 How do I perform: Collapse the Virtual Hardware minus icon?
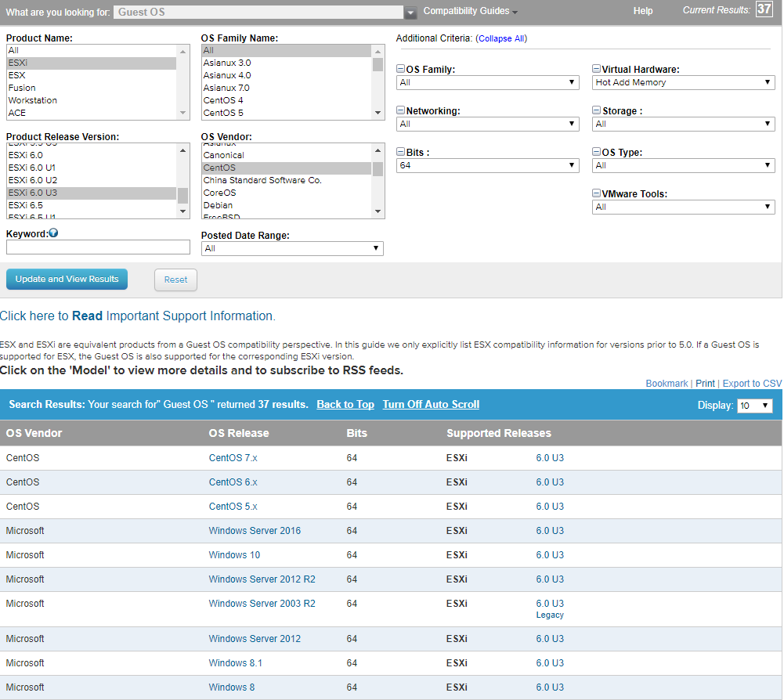click(596, 70)
